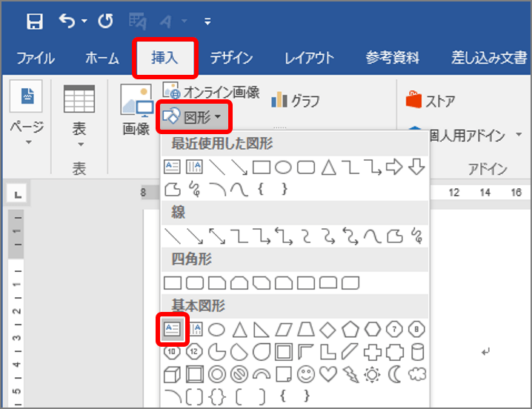532x409 pixels.
Task: Click the Redo/Repeat circular arrow icon
Action: click(105, 21)
